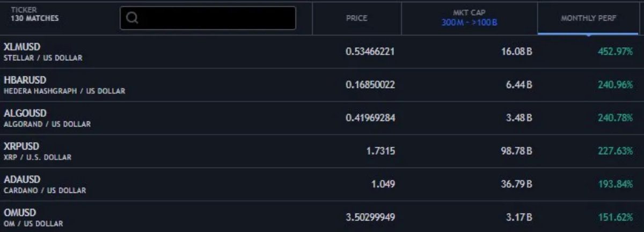644x232 pixels.
Task: Open the HBARUSD ticker row
Action: (322, 85)
